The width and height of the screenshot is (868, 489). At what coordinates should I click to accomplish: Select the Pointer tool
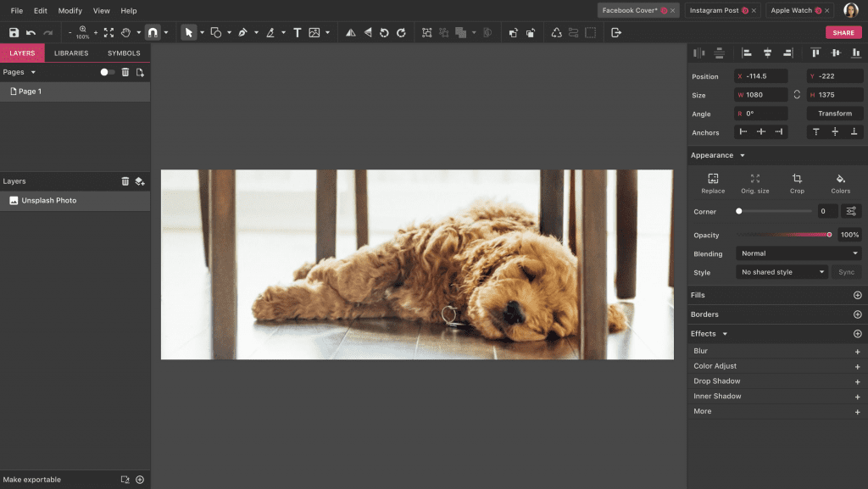point(190,32)
